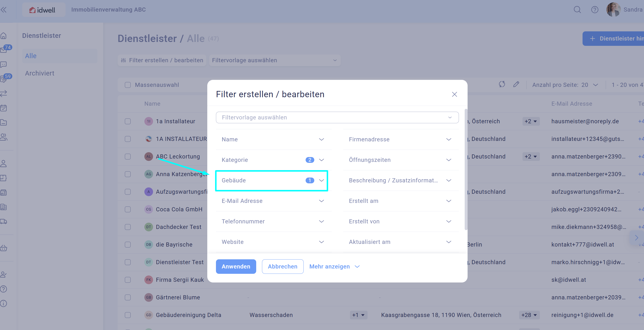Screen dimensions: 644x330
Task: Expand Beschreibung / Zusatzinformation filter
Action: click(401, 180)
